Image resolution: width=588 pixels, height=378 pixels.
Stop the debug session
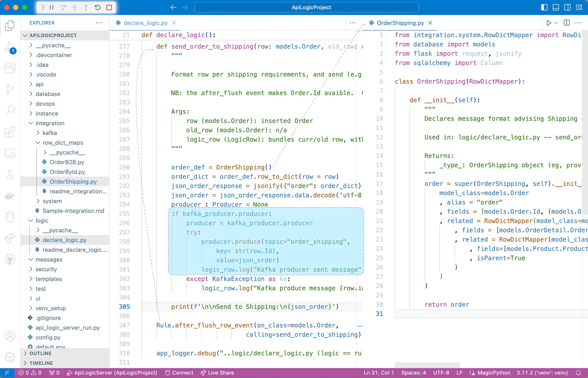(109, 7)
